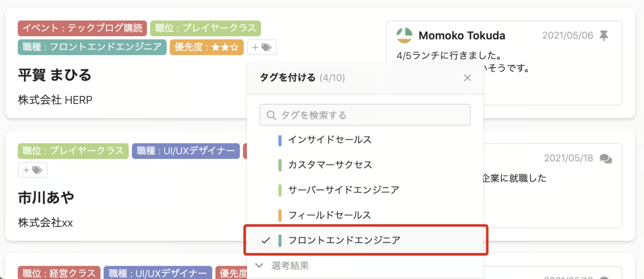The image size is (644, 279).
Task: Click the pin icon on Momoko Tokuda's note
Action: tap(604, 36)
